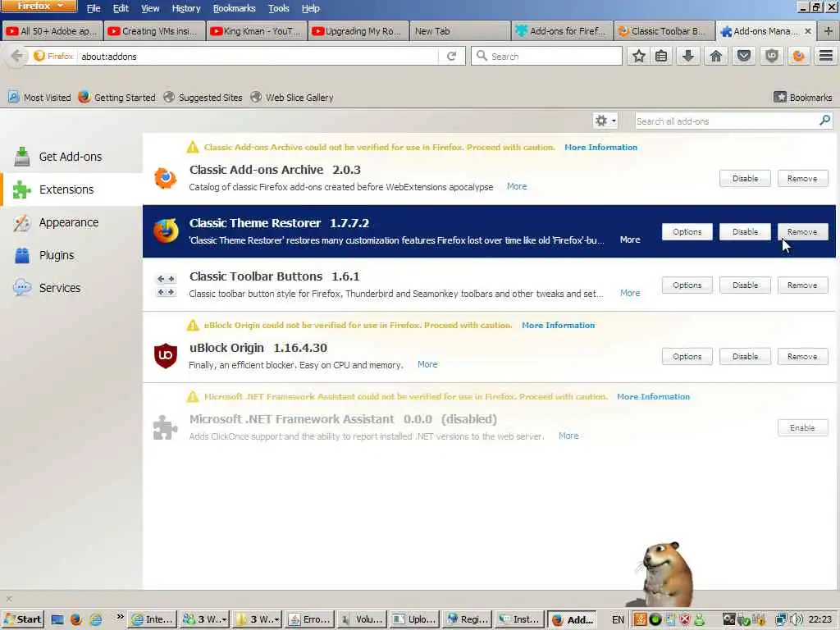This screenshot has height=630, width=840.
Task: Go to home page icon
Action: [715, 56]
